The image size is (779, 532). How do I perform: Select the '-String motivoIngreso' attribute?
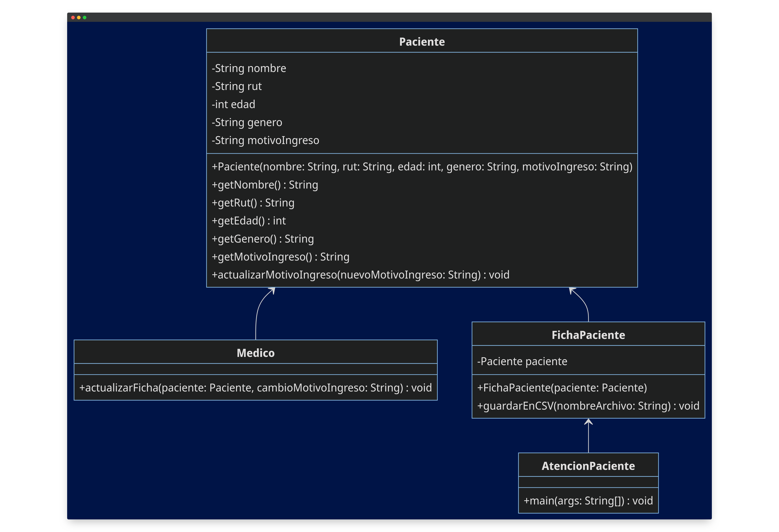(265, 141)
